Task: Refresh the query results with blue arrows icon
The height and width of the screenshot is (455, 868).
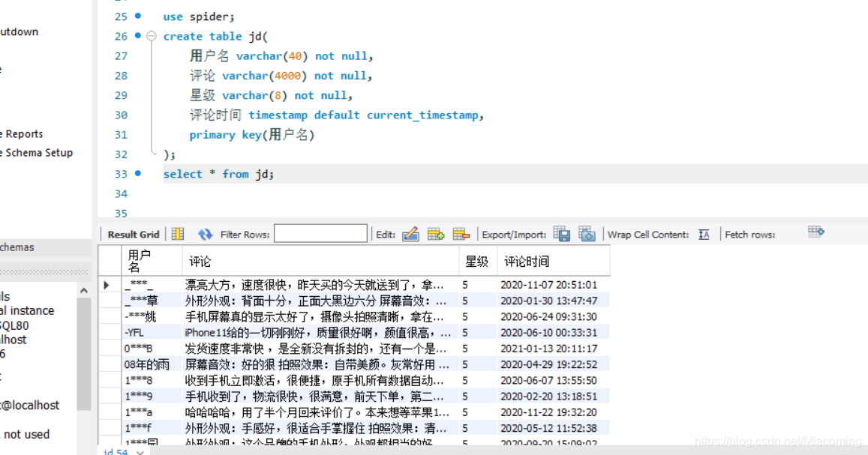Action: pos(205,234)
